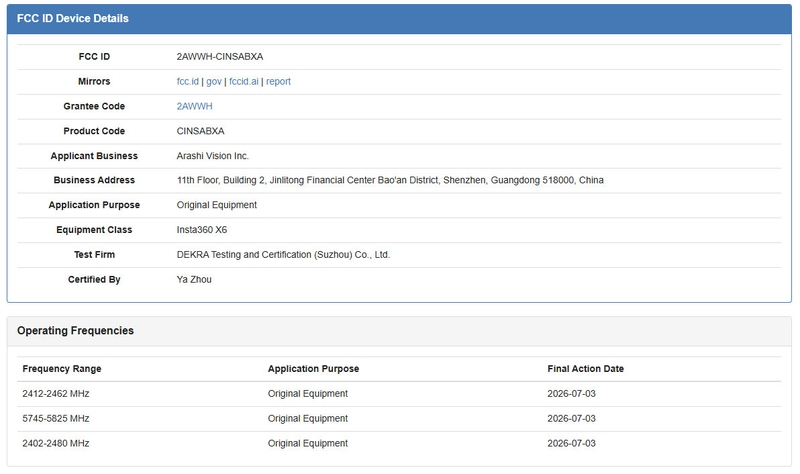Click Original Equipment in the 2402-2480 MHz row
The height and width of the screenshot is (474, 800).
[308, 443]
